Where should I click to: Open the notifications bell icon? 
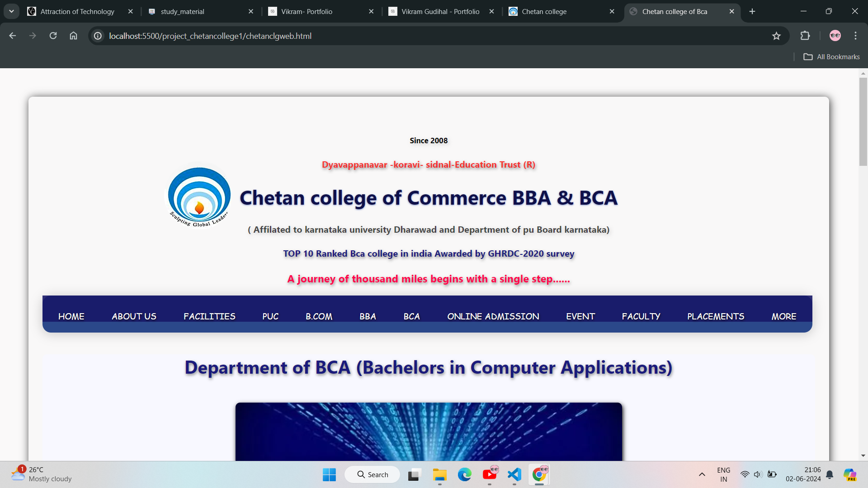(830, 474)
